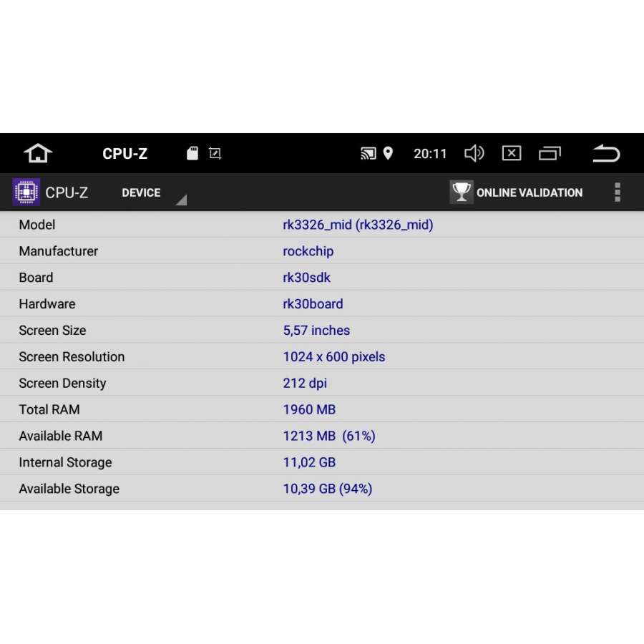The height and width of the screenshot is (644, 644).
Task: Select the rk30sdk value
Action: coord(306,278)
